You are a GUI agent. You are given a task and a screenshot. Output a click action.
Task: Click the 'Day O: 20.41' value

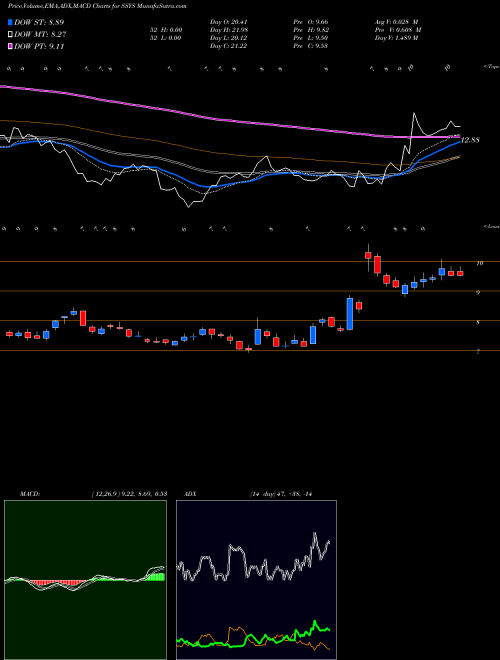pos(229,22)
